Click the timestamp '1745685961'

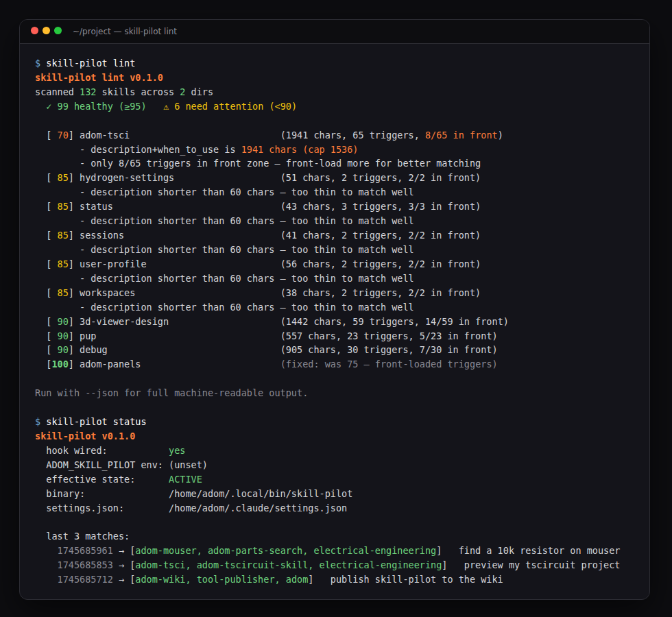pyautogui.click(x=85, y=551)
